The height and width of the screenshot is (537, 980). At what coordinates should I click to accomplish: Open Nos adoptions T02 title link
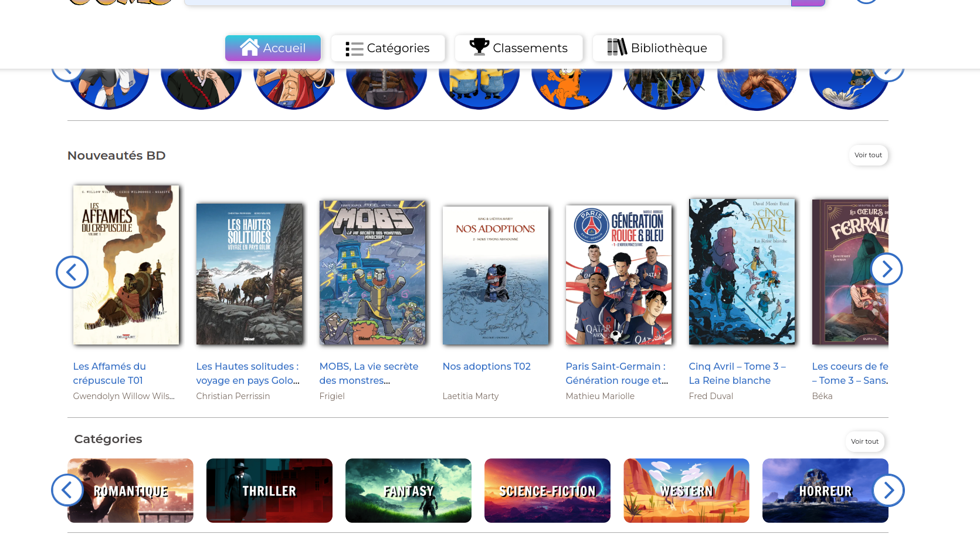(x=487, y=366)
